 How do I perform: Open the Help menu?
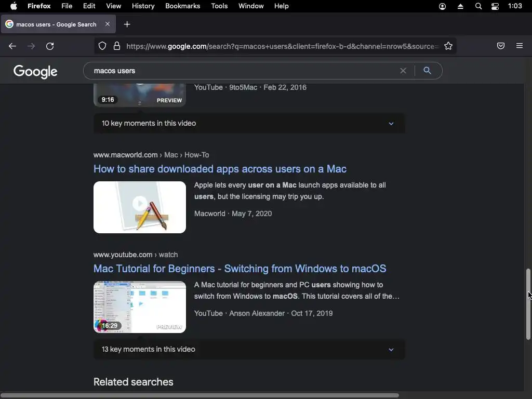click(281, 6)
